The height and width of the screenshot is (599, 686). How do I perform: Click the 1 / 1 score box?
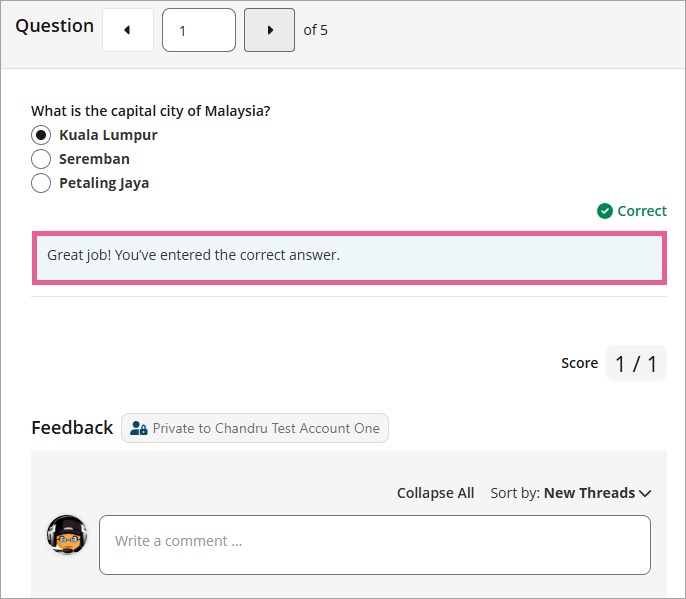[636, 363]
